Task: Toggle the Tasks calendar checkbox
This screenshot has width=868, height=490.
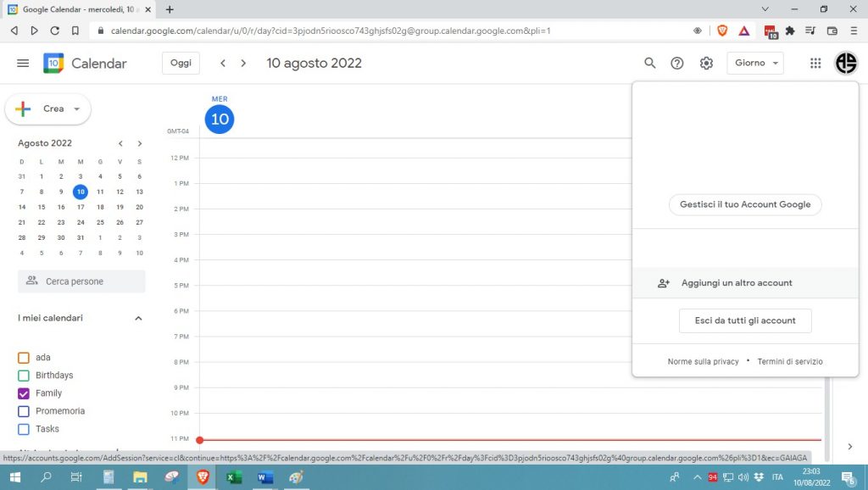Action: point(24,429)
